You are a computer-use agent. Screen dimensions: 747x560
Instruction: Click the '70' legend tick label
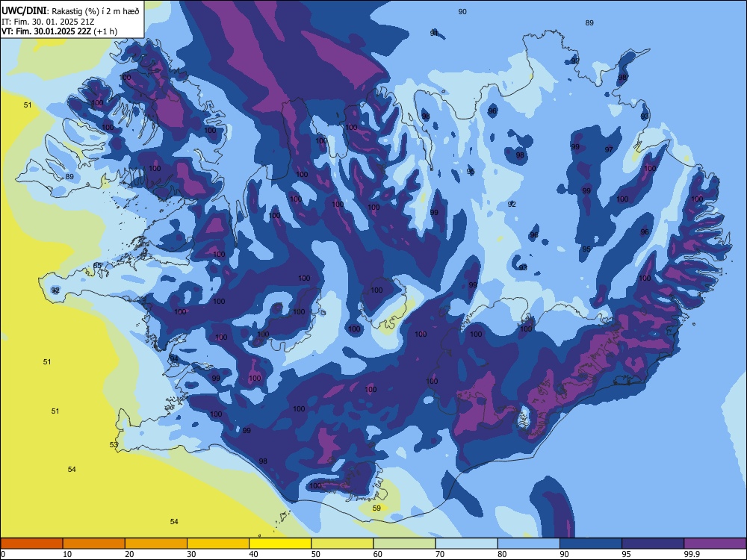[x=440, y=554]
